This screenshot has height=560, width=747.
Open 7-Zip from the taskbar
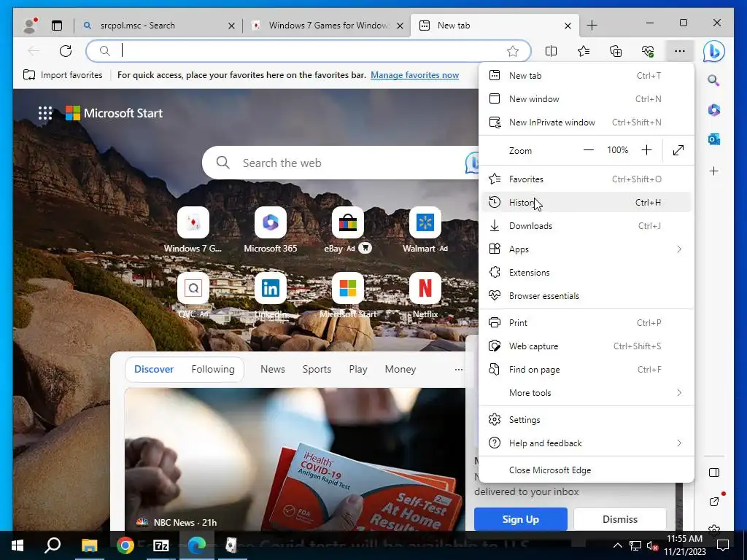(161, 545)
